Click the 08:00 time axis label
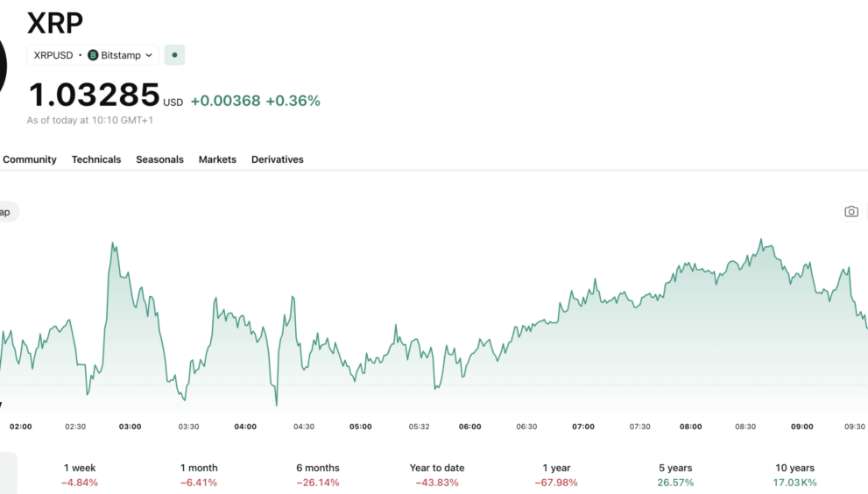This screenshot has width=868, height=494. point(691,427)
